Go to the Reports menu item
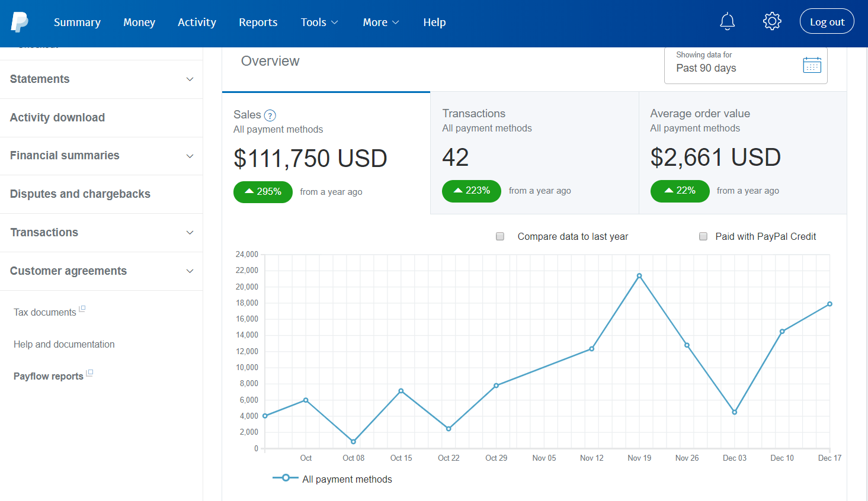868x501 pixels. click(258, 22)
